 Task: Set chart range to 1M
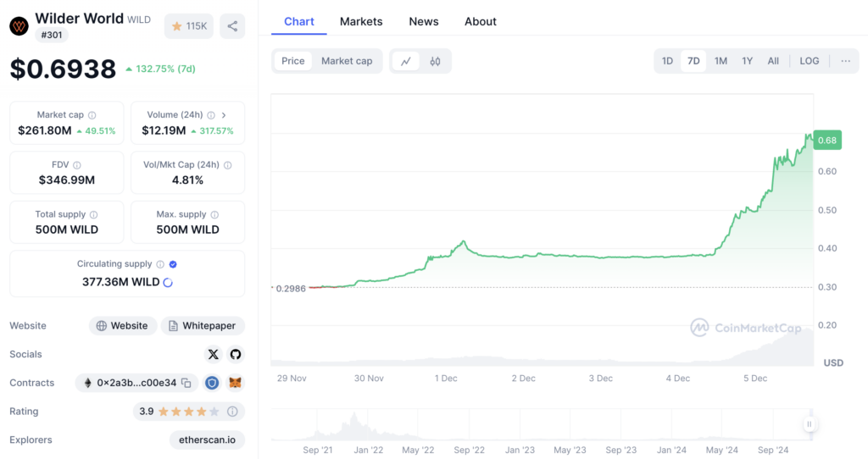tap(721, 61)
